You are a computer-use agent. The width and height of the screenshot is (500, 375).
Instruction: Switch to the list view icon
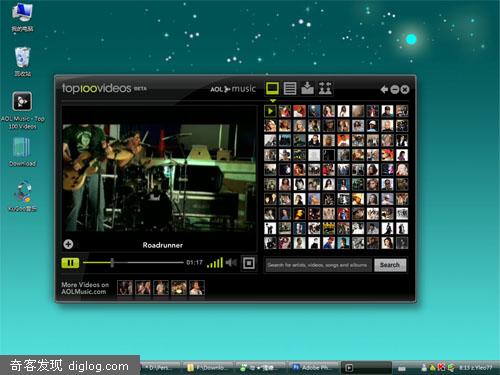[290, 89]
